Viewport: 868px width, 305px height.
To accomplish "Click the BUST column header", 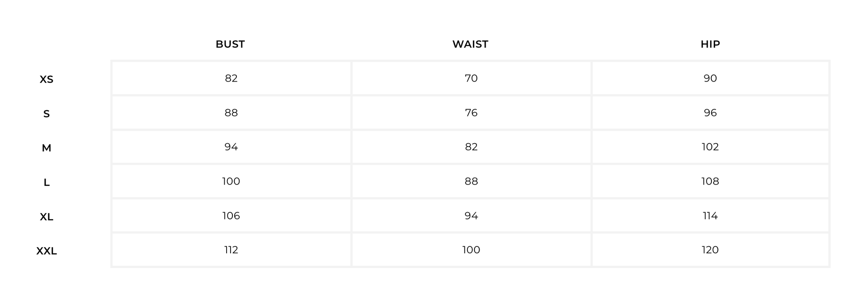I will pos(230,44).
